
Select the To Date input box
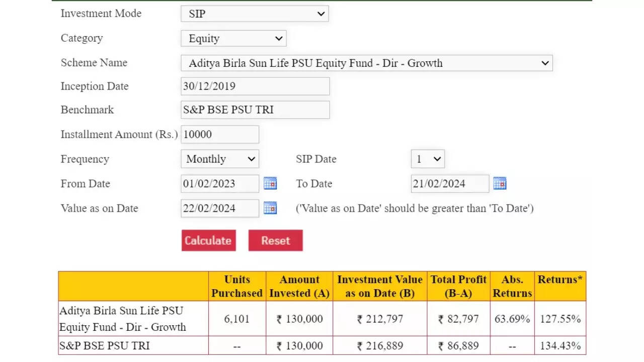pos(450,184)
